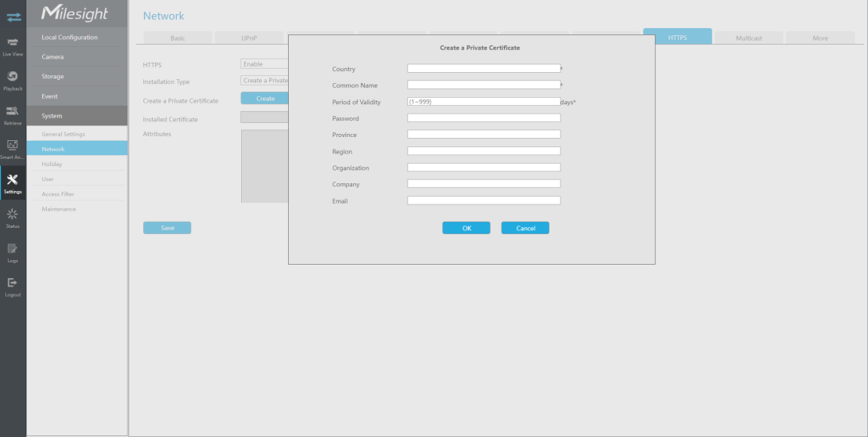The image size is (868, 437).
Task: Focus the Region input field
Action: tap(484, 150)
